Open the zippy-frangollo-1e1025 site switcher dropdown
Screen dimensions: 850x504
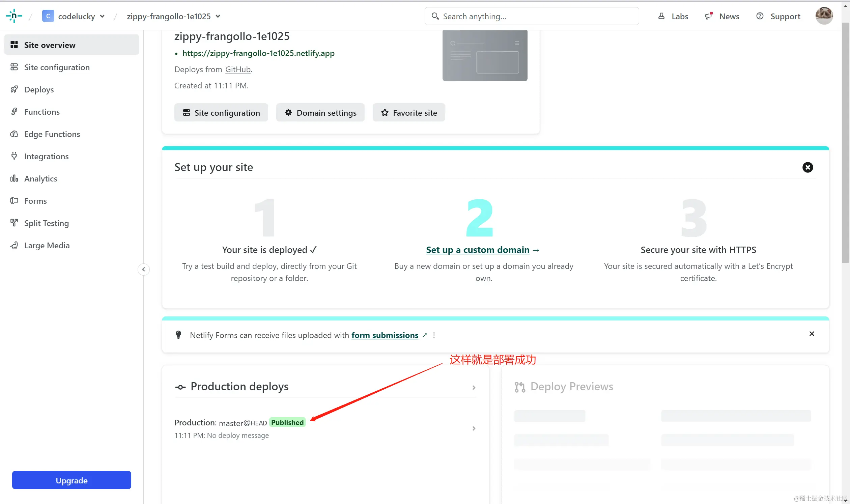(x=173, y=16)
